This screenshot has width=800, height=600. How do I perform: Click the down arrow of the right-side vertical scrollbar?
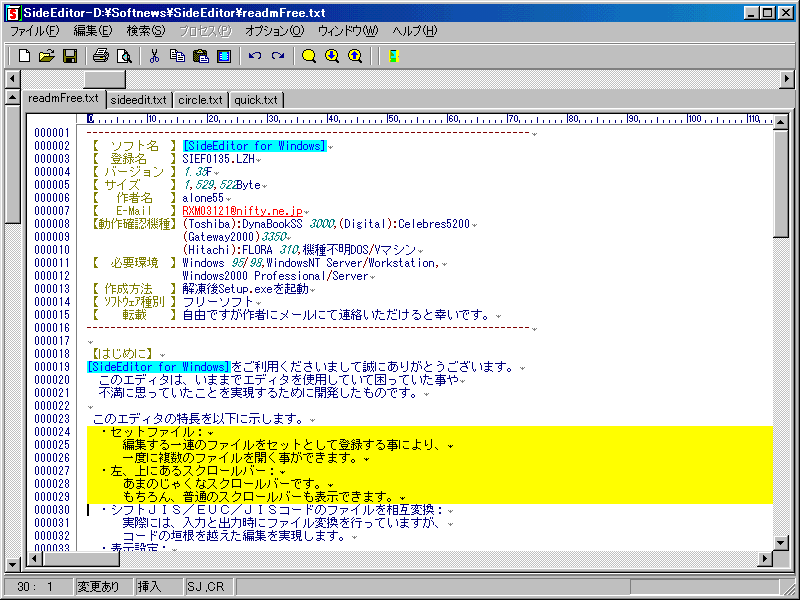tap(781, 543)
